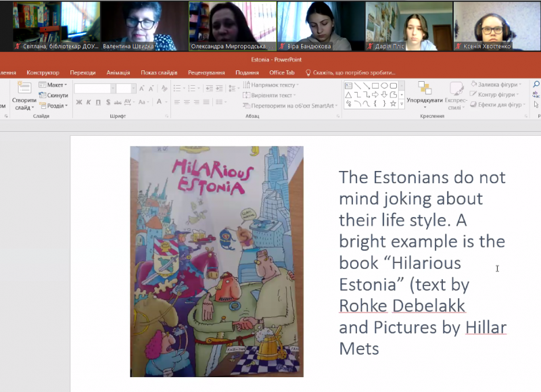The width and height of the screenshot is (541, 392).
Task: Open Контур фігури shape outline
Action: click(x=494, y=95)
